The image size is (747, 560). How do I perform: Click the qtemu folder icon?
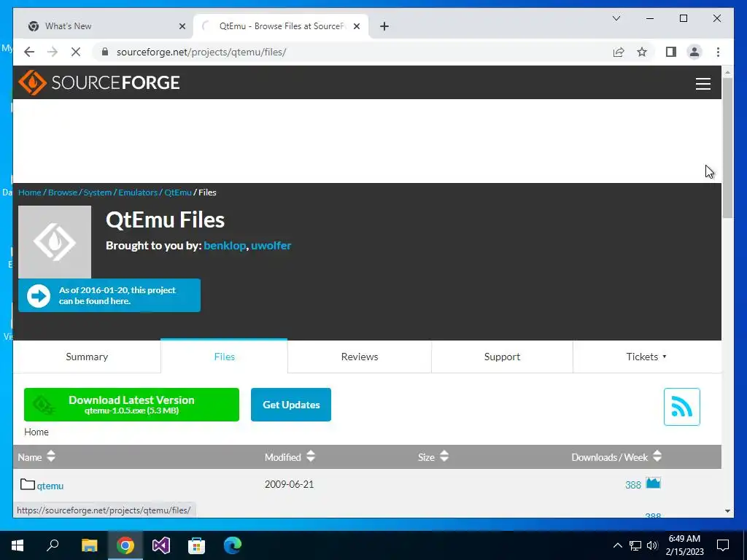[28, 484]
